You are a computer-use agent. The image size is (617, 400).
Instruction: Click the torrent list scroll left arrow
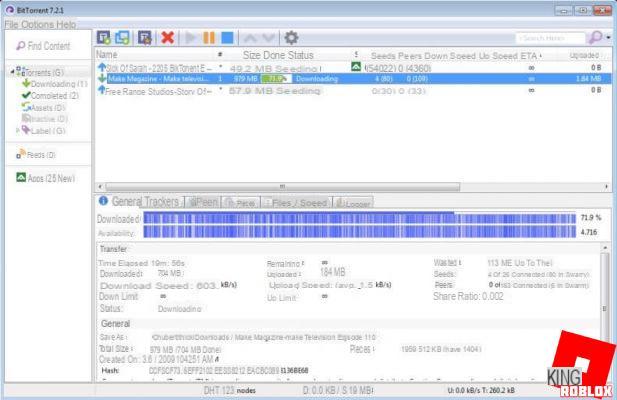[x=100, y=187]
